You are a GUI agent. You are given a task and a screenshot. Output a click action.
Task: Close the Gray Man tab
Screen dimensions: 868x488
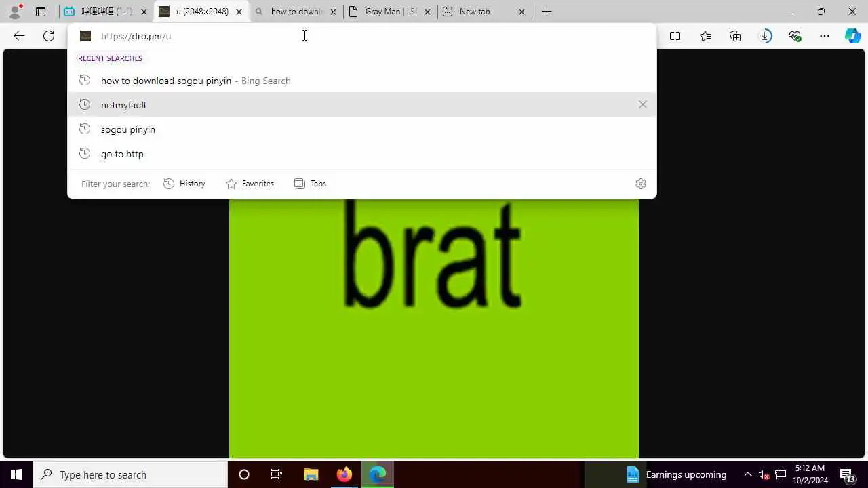click(427, 12)
